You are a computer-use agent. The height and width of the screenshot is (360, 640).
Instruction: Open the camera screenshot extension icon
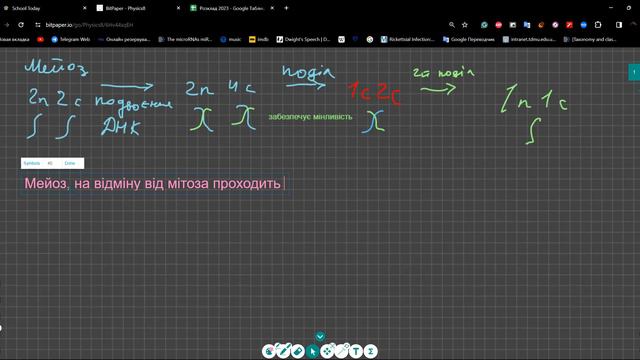(x=513, y=25)
